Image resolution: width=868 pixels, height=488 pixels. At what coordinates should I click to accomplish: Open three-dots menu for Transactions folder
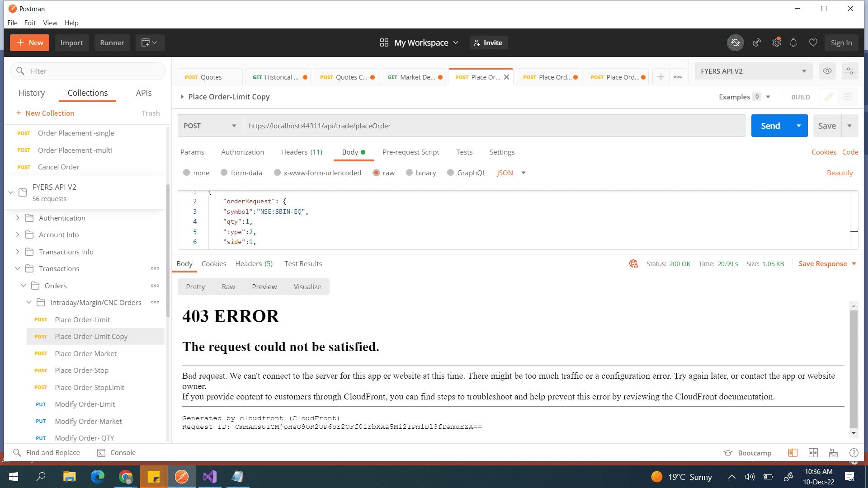tap(155, 268)
